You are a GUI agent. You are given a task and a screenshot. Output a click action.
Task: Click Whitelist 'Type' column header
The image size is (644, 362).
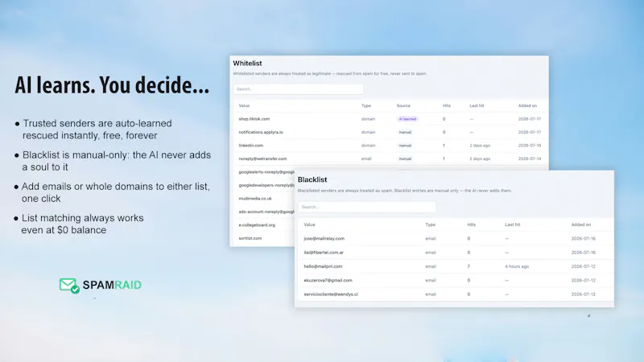pos(366,105)
